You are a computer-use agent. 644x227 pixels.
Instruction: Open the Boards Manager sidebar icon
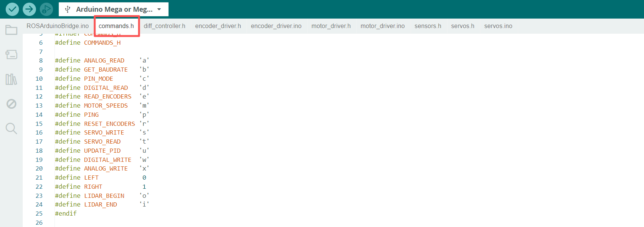click(x=11, y=55)
